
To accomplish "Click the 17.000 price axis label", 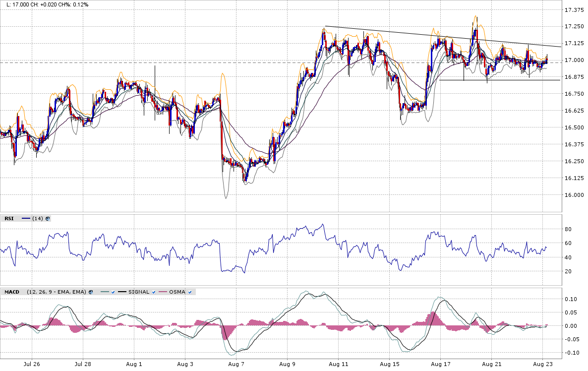I will (573, 60).
